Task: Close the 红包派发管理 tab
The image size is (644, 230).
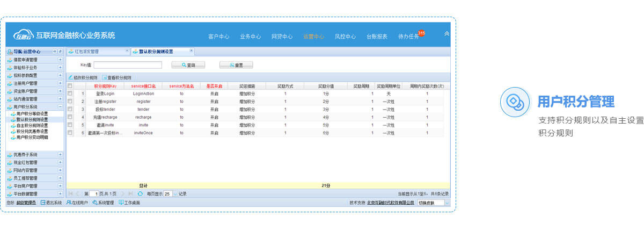Action: click(127, 51)
